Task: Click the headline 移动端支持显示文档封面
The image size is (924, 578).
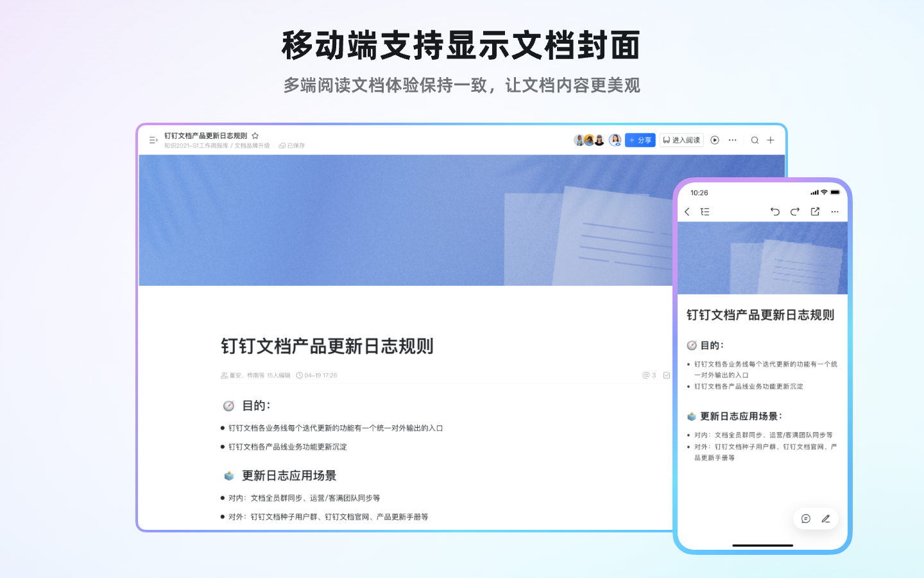Action: click(461, 46)
